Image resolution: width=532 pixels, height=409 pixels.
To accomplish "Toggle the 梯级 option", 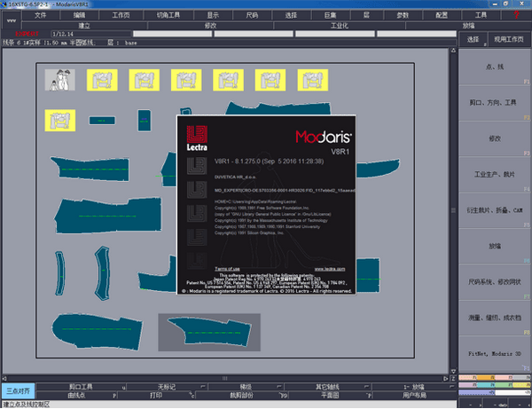I will pos(246,387).
